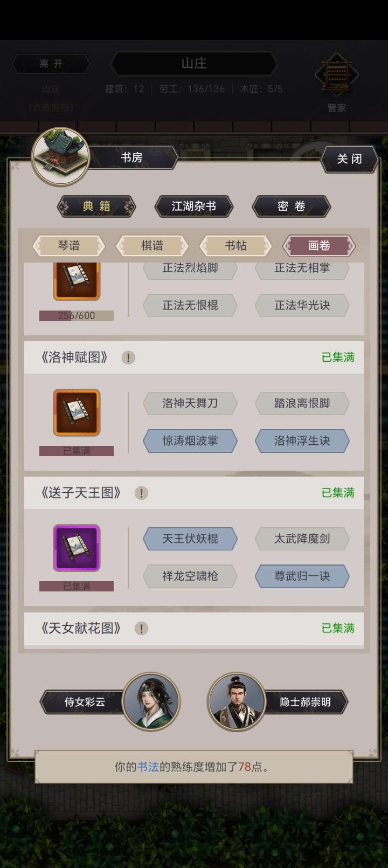Tap 隐士郝崇明 hermit portrait
The height and width of the screenshot is (868, 388).
237,701
